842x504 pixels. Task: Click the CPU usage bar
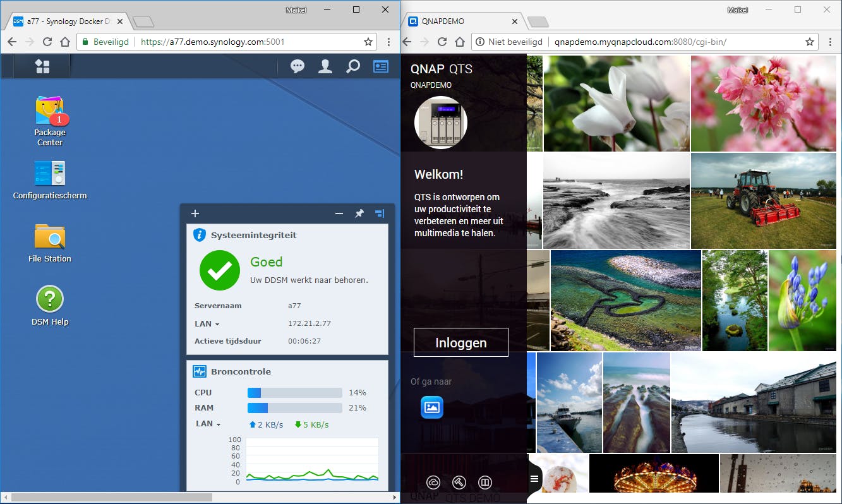pos(294,393)
